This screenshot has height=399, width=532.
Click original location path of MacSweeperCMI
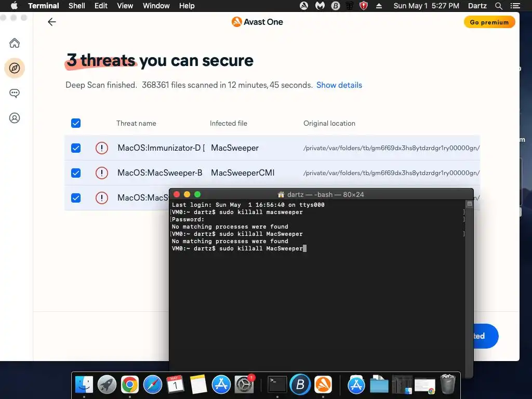[x=391, y=173]
